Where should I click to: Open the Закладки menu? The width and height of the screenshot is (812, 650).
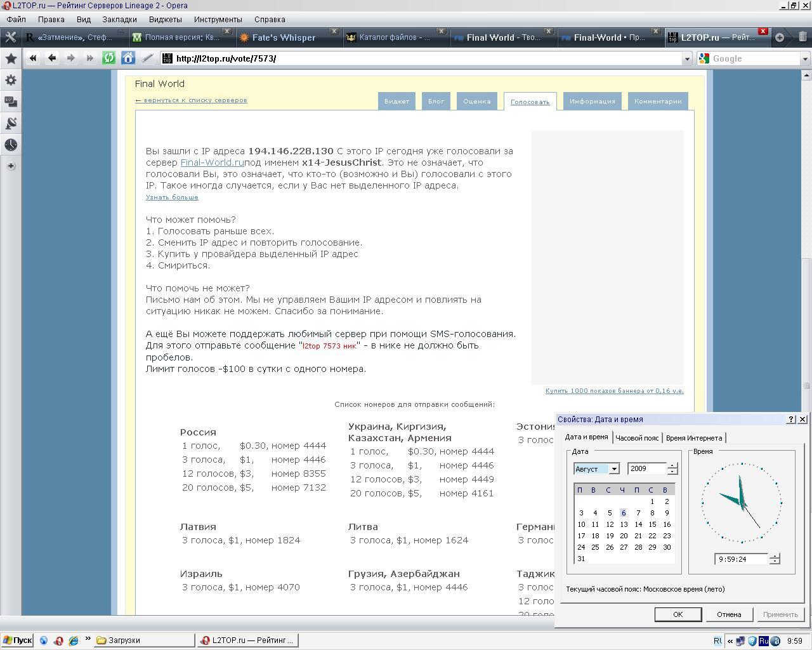point(119,20)
